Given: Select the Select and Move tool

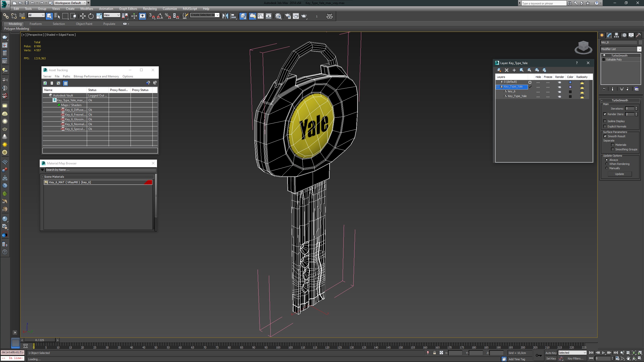Looking at the screenshot, I should point(83,16).
